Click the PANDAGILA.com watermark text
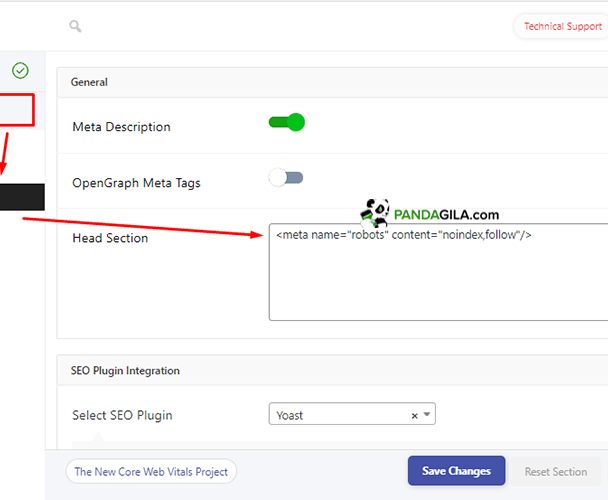Image resolution: width=608 pixels, height=500 pixels. (444, 214)
